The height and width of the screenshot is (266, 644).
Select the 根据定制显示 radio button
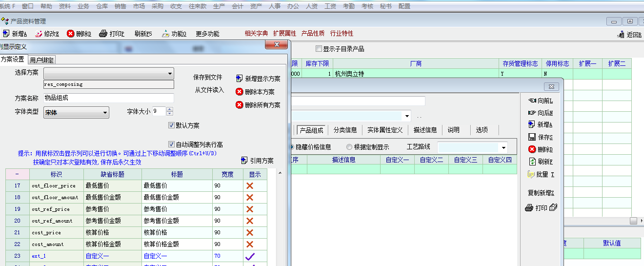click(349, 147)
